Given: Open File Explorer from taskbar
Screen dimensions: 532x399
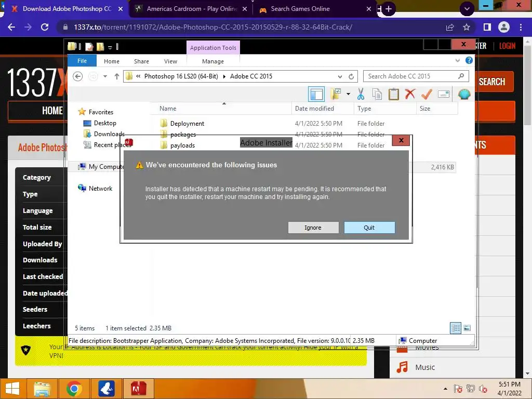Looking at the screenshot, I should tap(42, 389).
